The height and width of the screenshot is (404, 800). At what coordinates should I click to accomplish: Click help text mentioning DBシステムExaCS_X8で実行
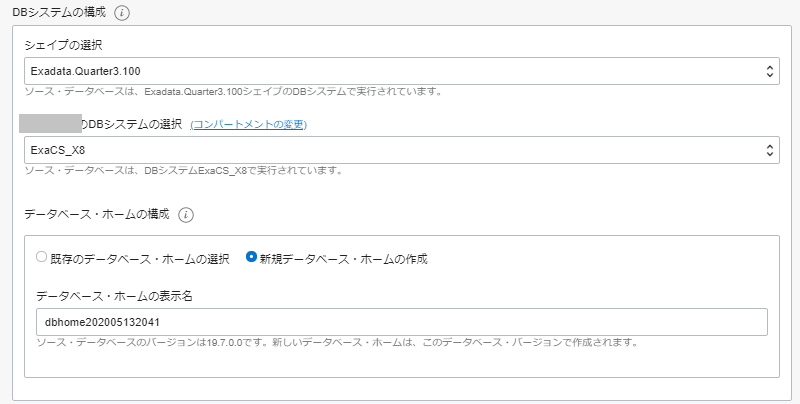pyautogui.click(x=183, y=170)
